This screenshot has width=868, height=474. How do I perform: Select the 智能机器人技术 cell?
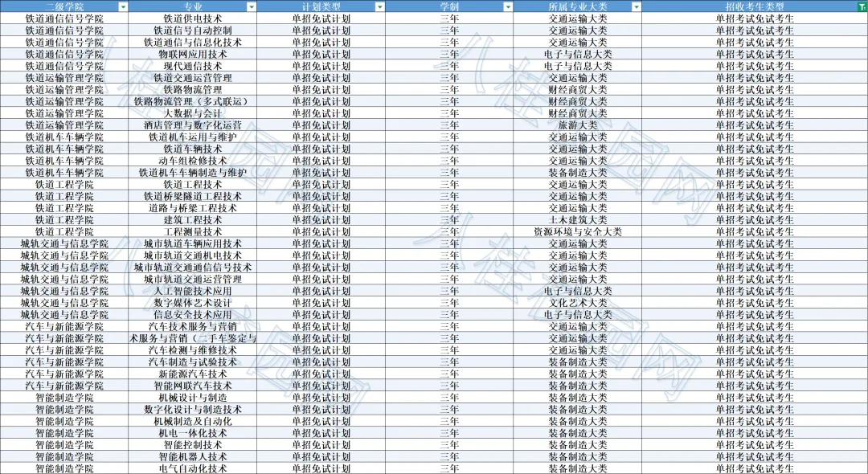coord(193,457)
